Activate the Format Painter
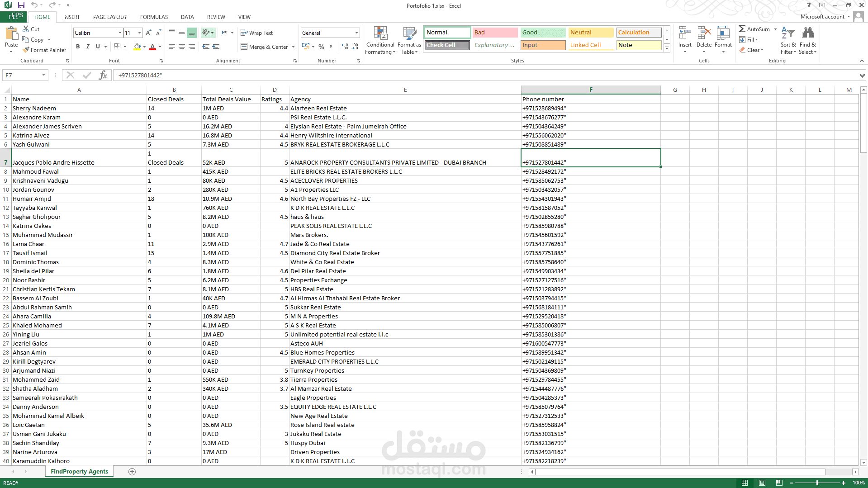The height and width of the screenshot is (488, 868). point(44,50)
